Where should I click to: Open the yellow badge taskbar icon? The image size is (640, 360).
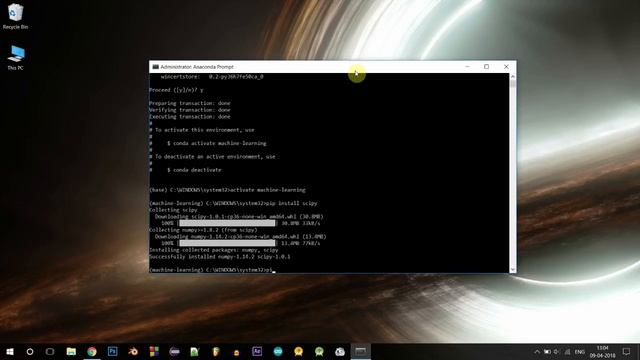pos(298,351)
